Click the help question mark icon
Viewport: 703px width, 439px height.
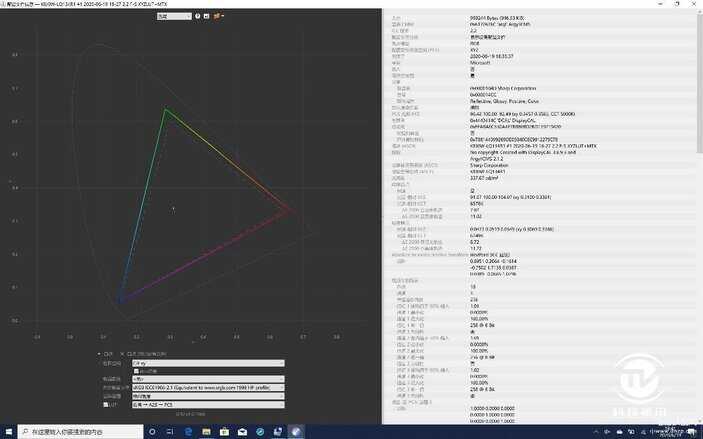pyautogui.click(x=197, y=17)
